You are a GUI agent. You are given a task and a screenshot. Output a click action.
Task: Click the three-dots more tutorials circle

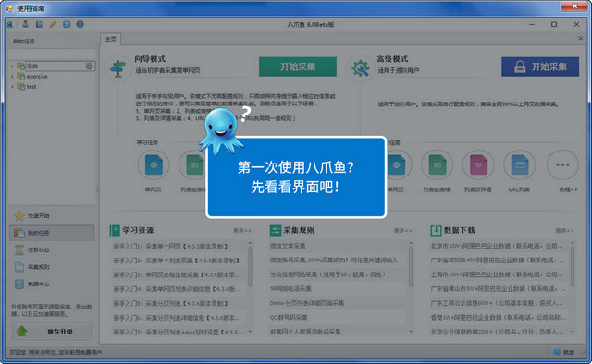pos(562,164)
